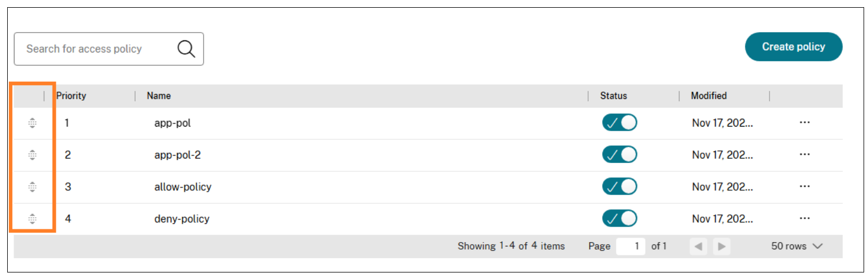Viewport: 868px width, 278px height.
Task: Disable the app-pol policy status toggle
Action: tap(620, 123)
